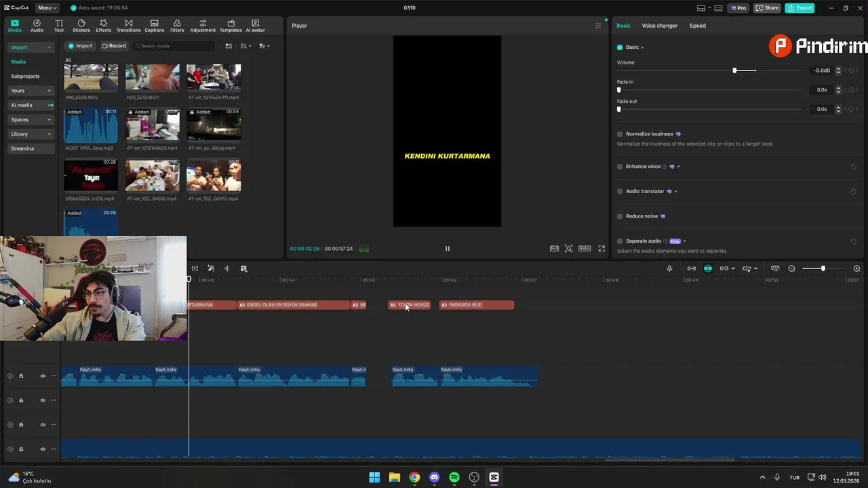Click the Search media field
The width and height of the screenshot is (868, 488).
pos(174,46)
